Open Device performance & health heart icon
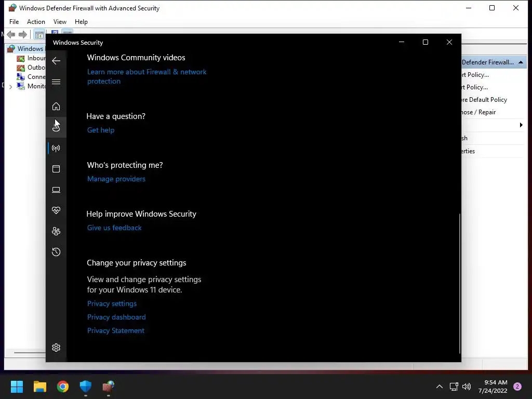Viewport: 532px width, 399px height. pos(56,211)
